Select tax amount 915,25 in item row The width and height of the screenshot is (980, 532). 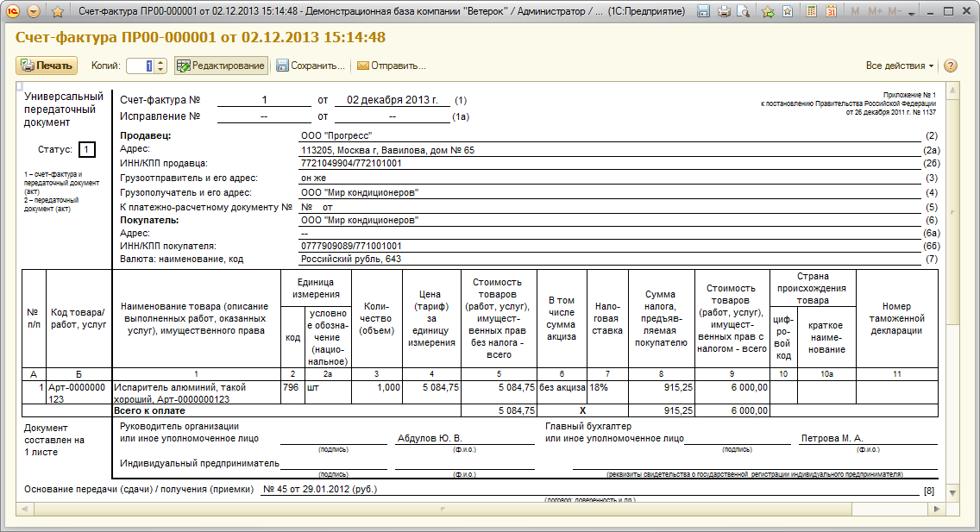click(x=662, y=393)
